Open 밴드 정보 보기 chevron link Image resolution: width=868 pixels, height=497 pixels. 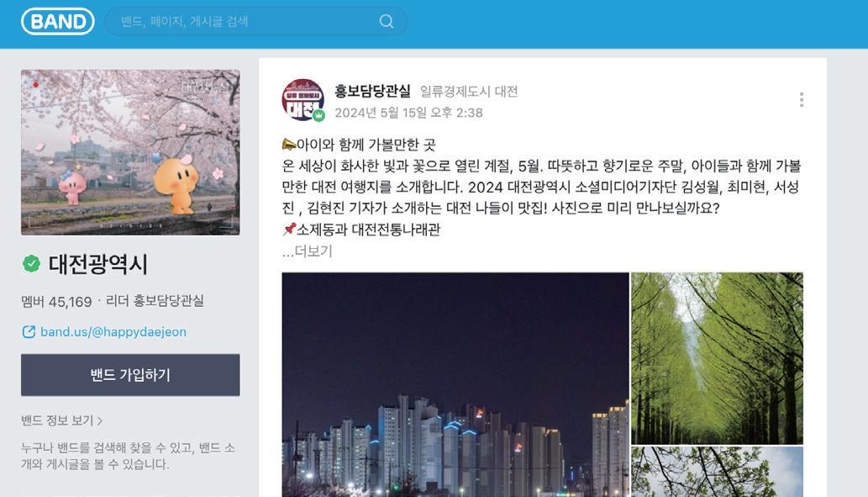(62, 420)
